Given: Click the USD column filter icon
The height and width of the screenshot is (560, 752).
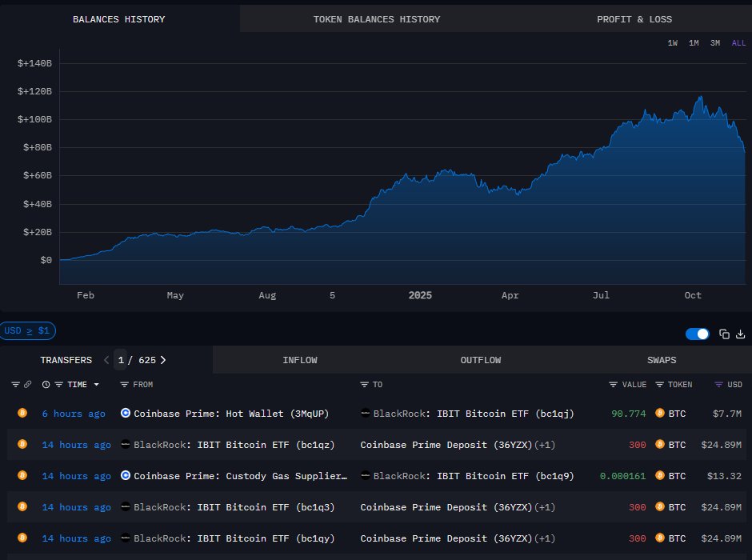Looking at the screenshot, I should [x=718, y=385].
